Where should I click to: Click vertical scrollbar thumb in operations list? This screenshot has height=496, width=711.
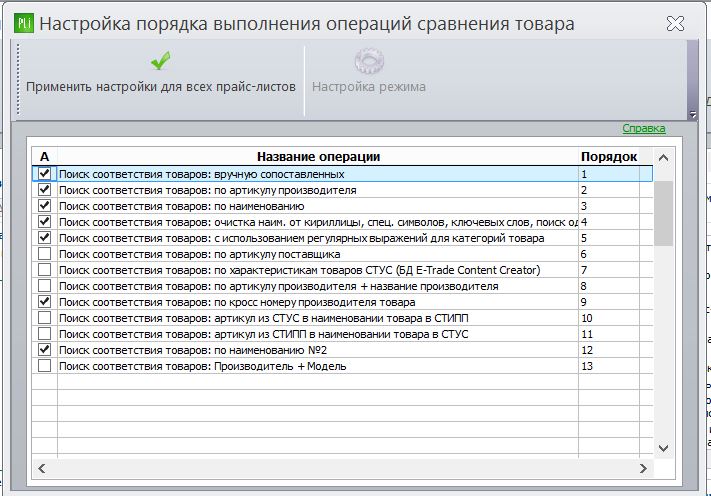pos(663,213)
